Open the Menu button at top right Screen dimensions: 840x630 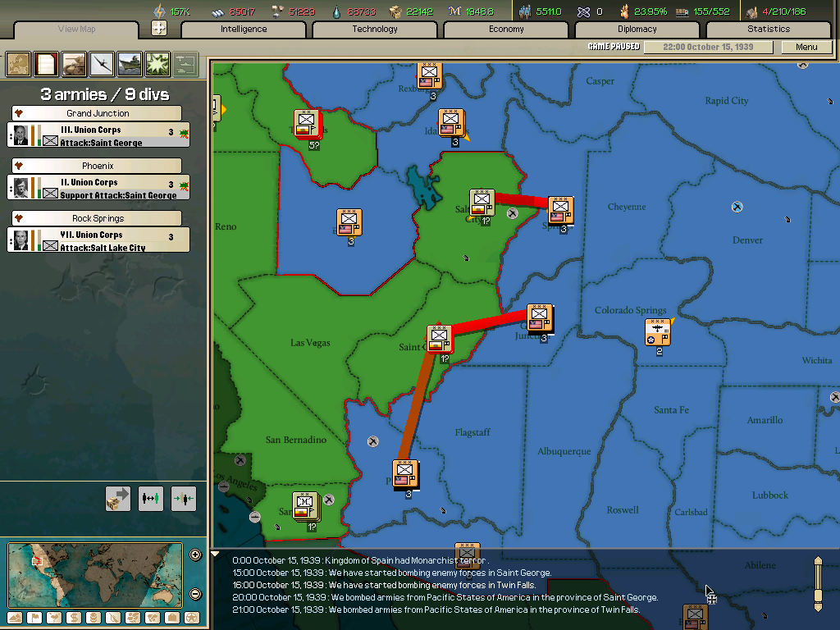click(x=806, y=47)
